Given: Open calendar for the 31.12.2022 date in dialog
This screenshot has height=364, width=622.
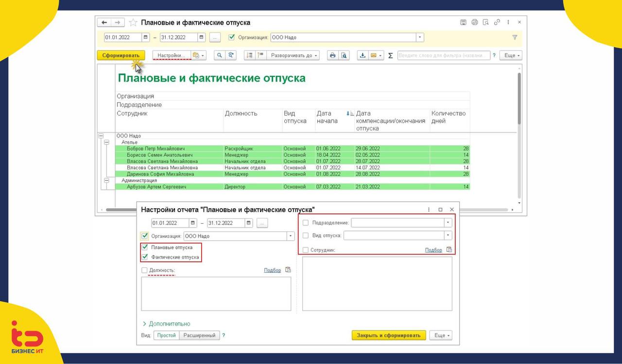Looking at the screenshot, I should pyautogui.click(x=249, y=223).
